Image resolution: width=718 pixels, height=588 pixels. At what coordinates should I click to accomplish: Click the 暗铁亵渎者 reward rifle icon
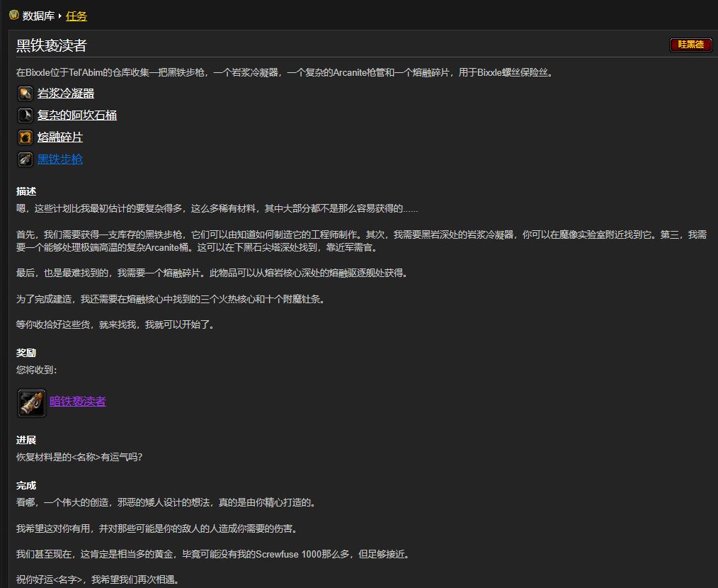(32, 403)
